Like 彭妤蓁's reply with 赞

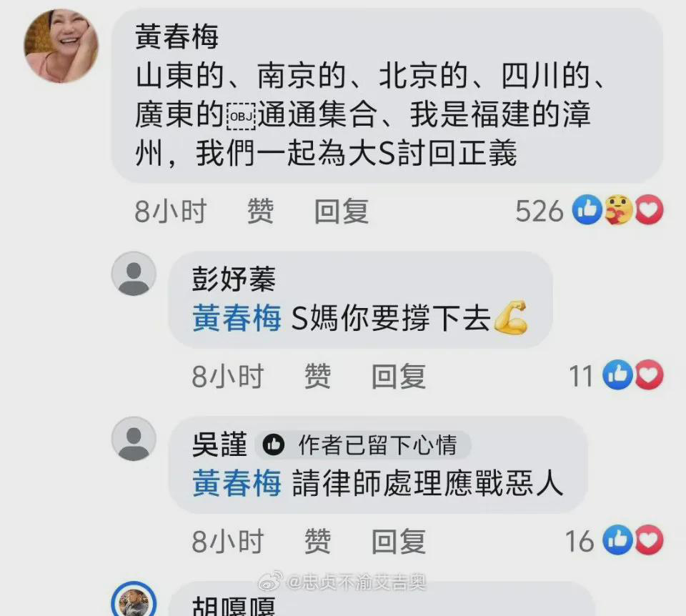[x=317, y=377]
